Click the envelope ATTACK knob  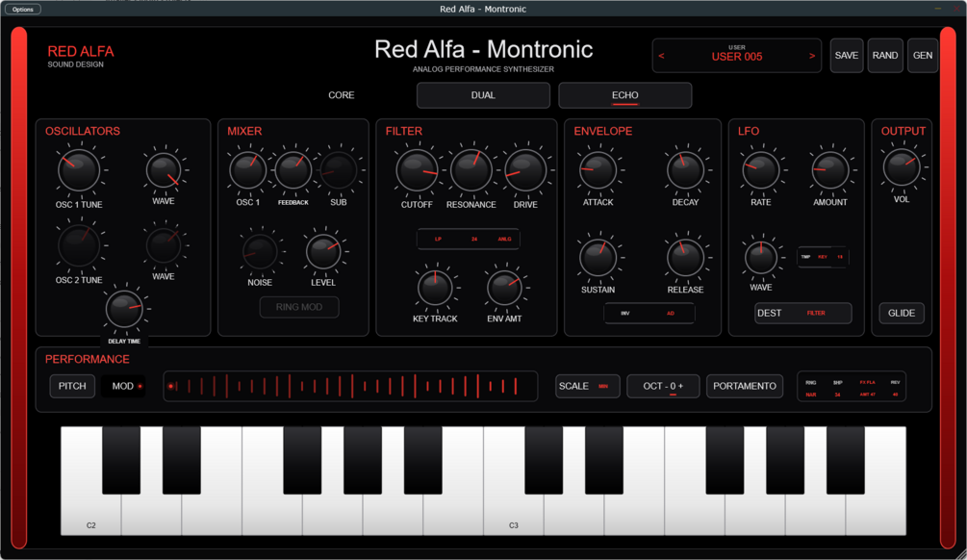(598, 170)
